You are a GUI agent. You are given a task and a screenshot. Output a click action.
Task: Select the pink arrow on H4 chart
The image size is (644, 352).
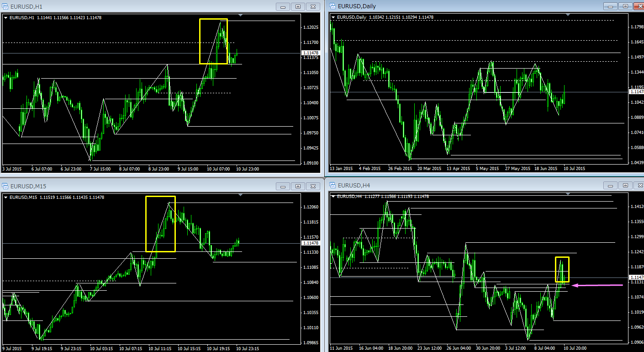coord(598,285)
